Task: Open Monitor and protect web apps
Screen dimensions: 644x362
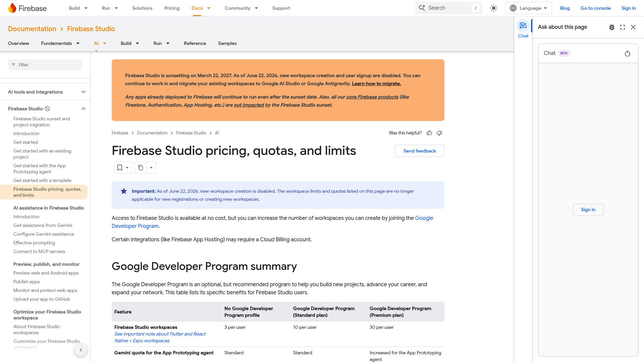Action: (45, 290)
